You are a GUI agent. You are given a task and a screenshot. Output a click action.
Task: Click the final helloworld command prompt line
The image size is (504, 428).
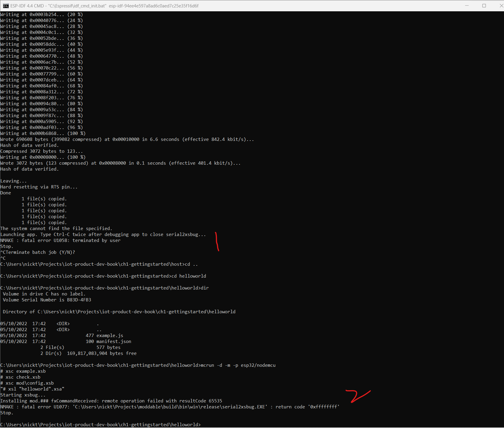click(101, 424)
